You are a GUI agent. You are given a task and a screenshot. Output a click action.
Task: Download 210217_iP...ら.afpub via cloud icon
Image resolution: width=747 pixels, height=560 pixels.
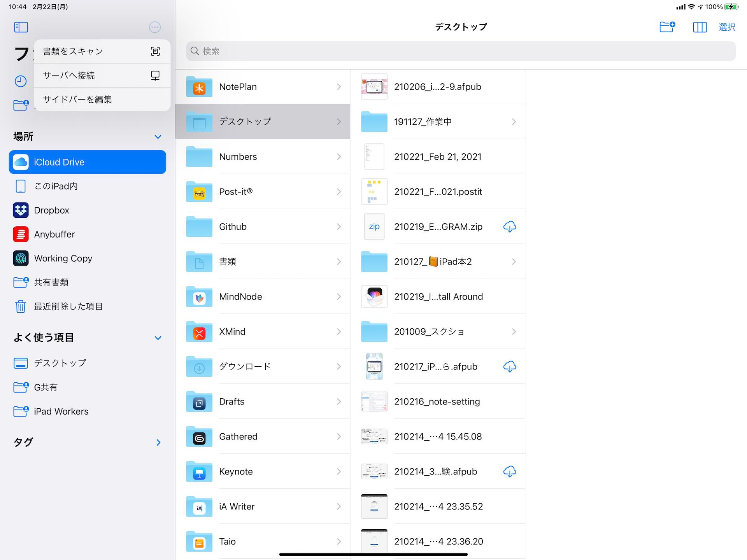tap(510, 367)
